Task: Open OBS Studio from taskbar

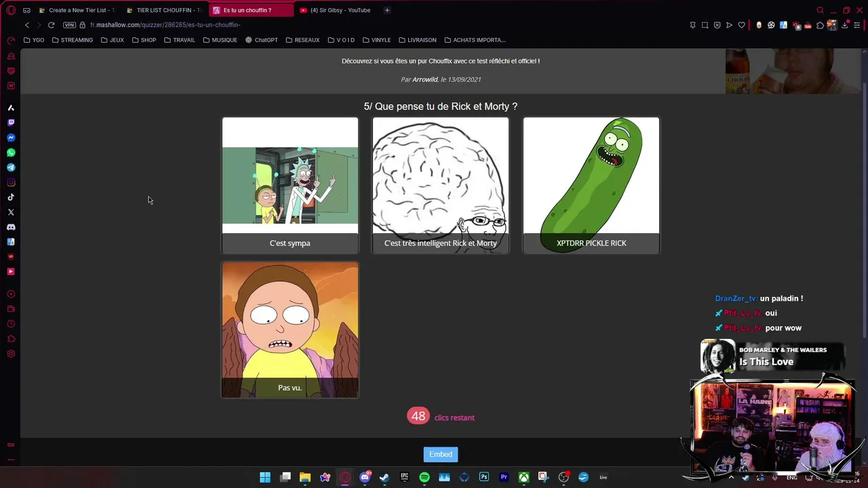Action: coord(564,477)
